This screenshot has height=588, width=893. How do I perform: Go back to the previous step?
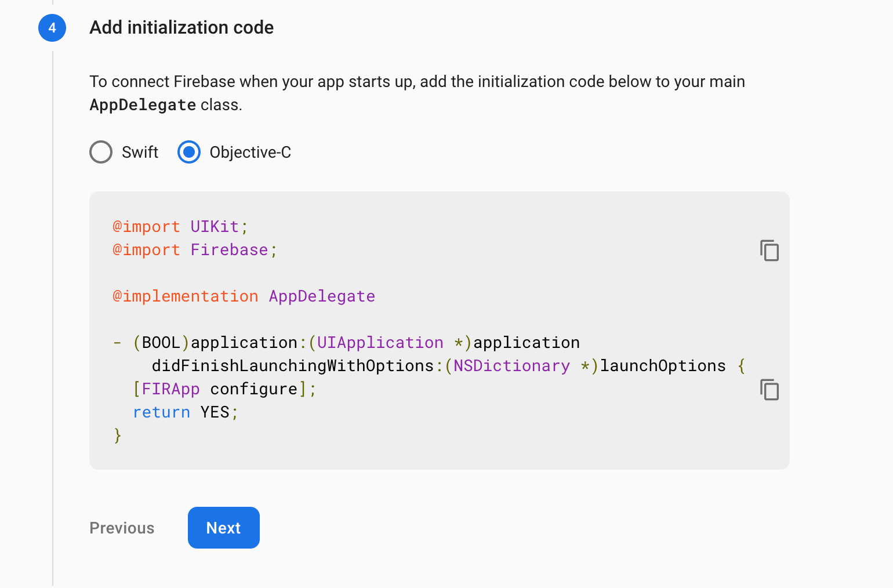point(122,528)
